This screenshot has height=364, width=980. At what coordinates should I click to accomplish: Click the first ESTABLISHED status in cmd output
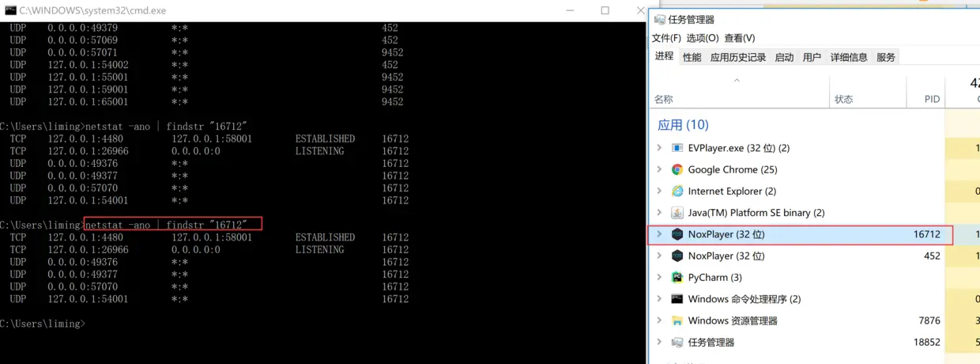325,138
